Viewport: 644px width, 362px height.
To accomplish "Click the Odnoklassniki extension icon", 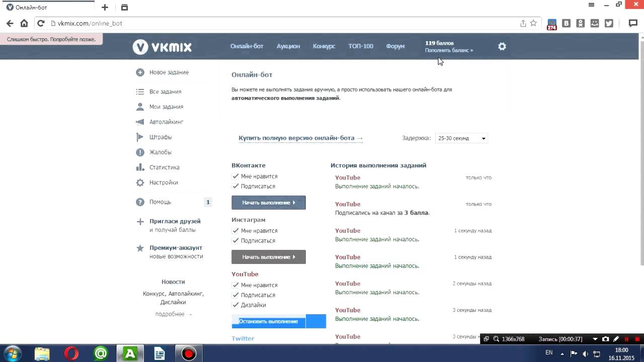I will tap(580, 23).
